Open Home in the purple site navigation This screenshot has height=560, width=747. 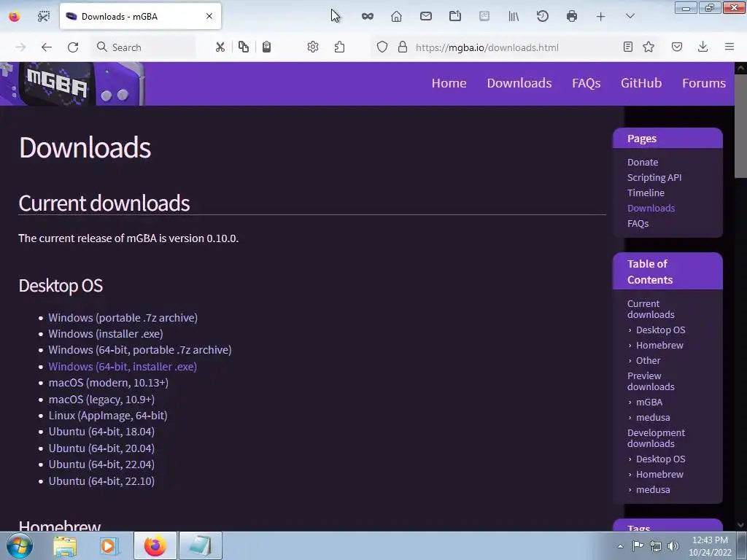[x=449, y=83]
